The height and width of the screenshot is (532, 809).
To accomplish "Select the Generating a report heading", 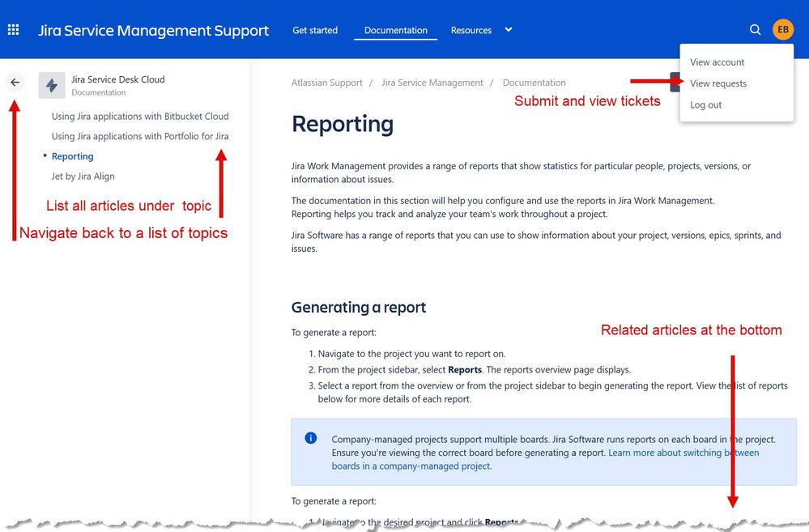I will pyautogui.click(x=359, y=308).
